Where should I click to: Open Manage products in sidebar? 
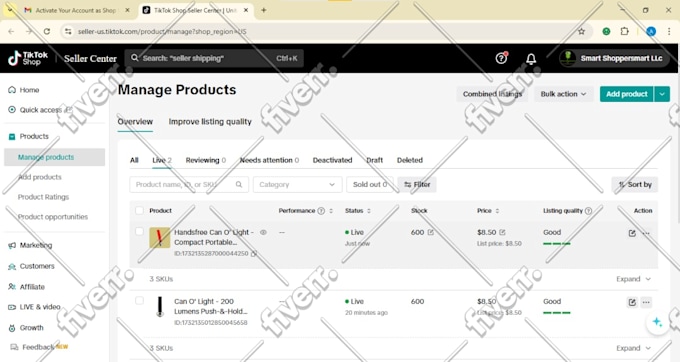pos(54,157)
